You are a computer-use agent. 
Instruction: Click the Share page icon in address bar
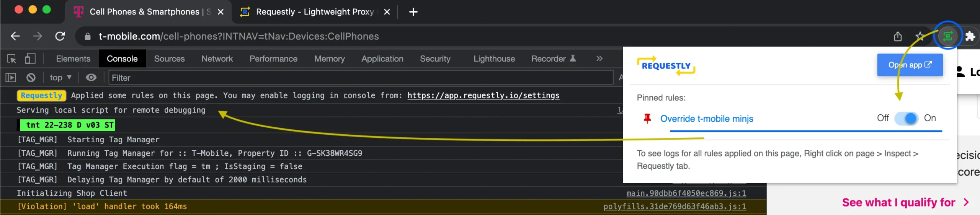tap(898, 36)
